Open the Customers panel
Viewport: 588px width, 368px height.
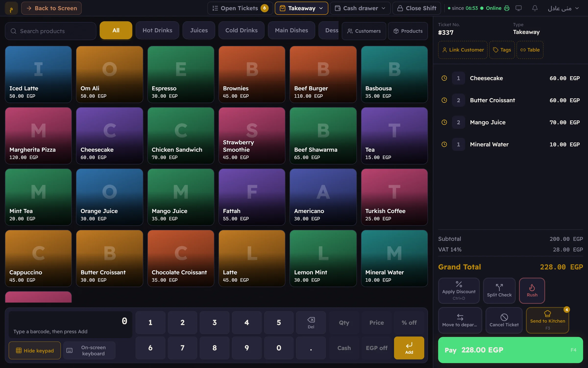(364, 31)
